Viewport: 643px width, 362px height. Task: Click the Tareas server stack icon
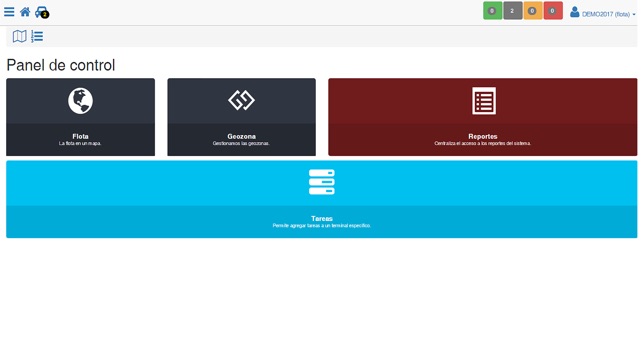tap(322, 182)
